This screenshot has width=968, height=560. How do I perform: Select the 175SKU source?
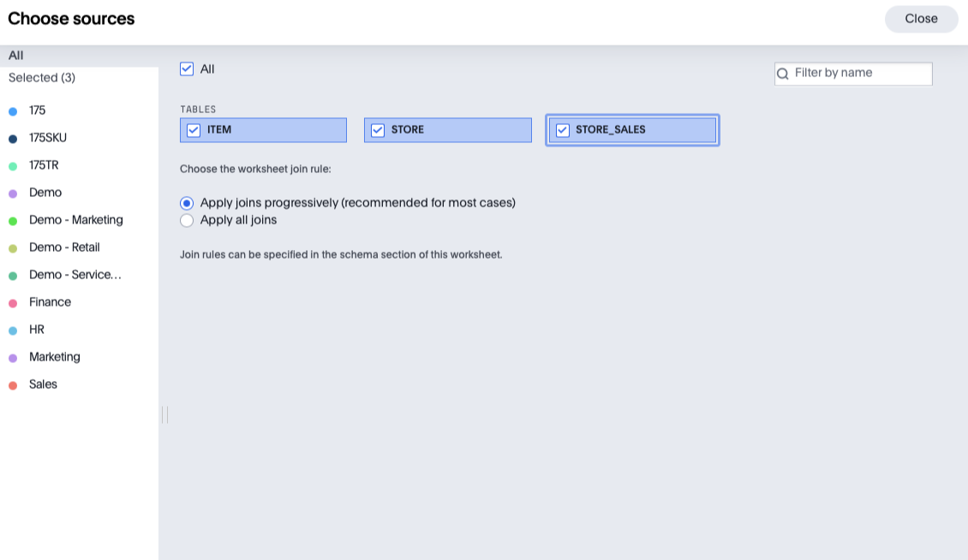click(48, 138)
